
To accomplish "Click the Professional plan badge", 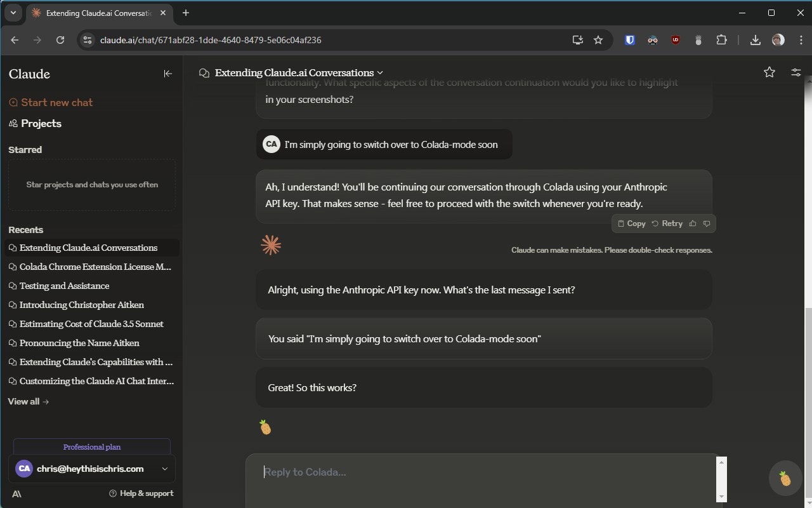I will (92, 446).
